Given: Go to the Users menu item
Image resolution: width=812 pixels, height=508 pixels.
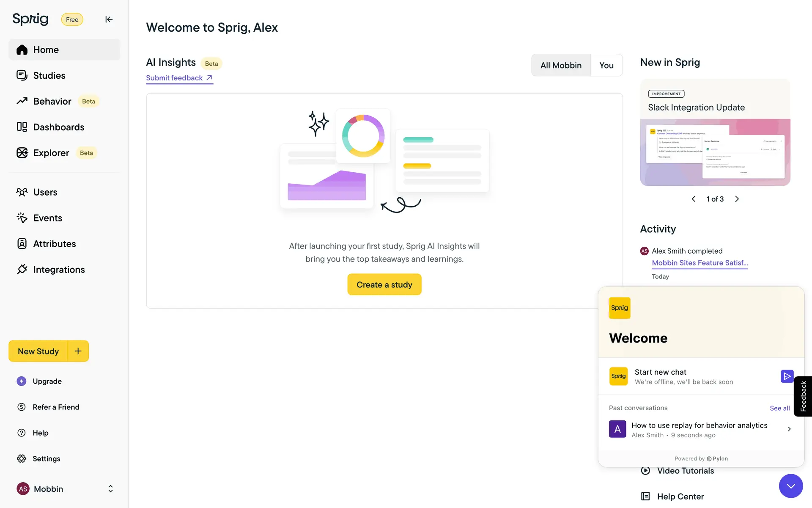Looking at the screenshot, I should tap(45, 192).
